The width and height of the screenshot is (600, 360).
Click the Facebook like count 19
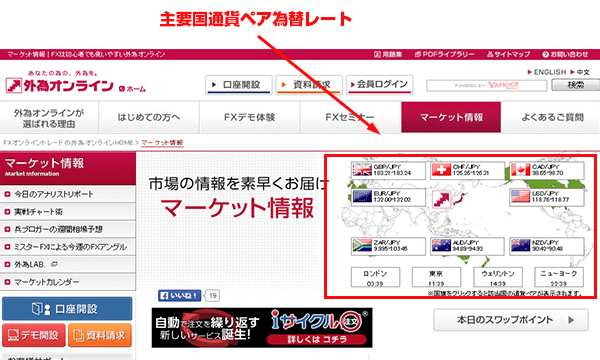(x=212, y=296)
